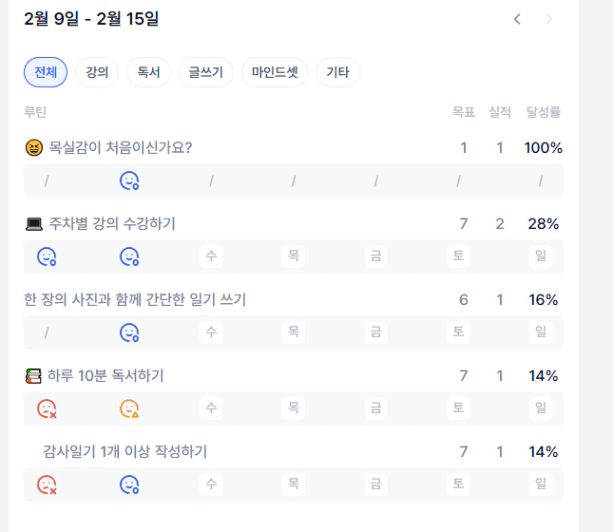Toggle 목 day for 간단한 일기 쓰기
This screenshot has height=532, width=613.
click(293, 333)
